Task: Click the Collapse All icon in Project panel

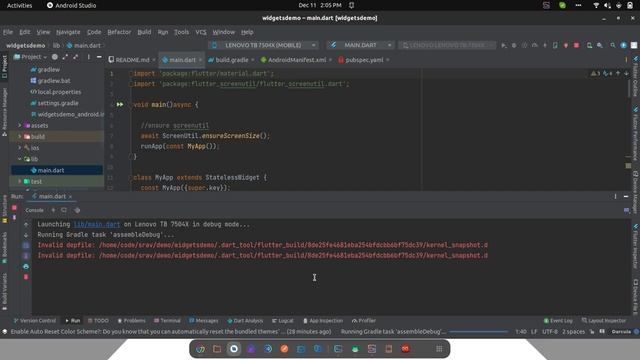Action: [x=76, y=57]
